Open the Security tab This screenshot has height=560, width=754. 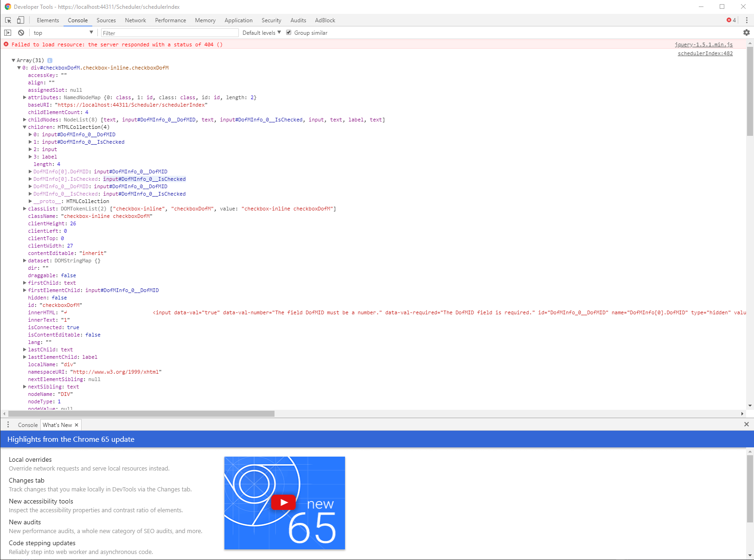pyautogui.click(x=271, y=20)
